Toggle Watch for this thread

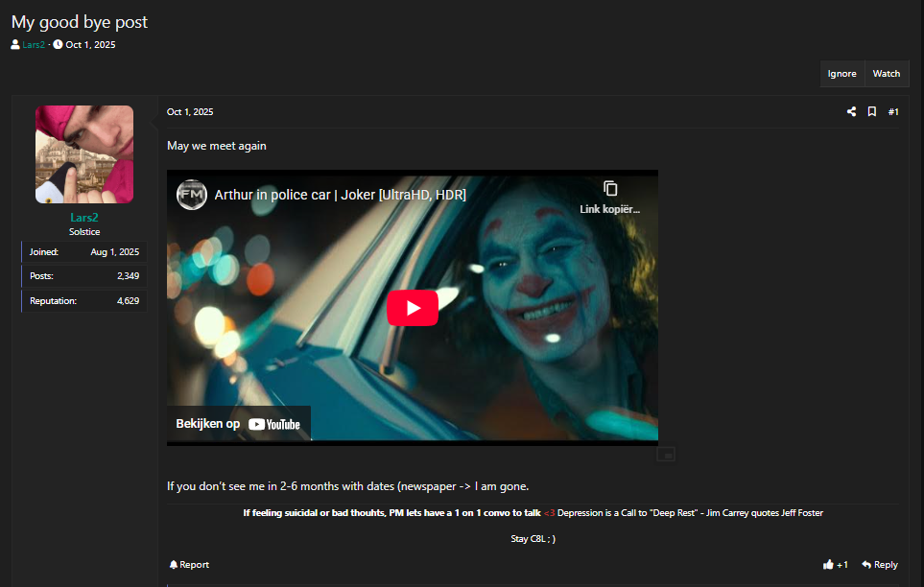click(886, 74)
